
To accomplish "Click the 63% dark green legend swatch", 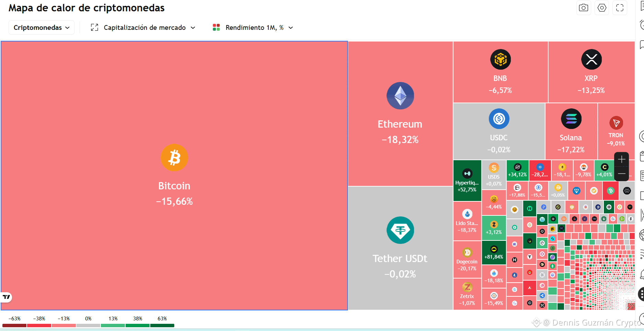I will (162, 326).
